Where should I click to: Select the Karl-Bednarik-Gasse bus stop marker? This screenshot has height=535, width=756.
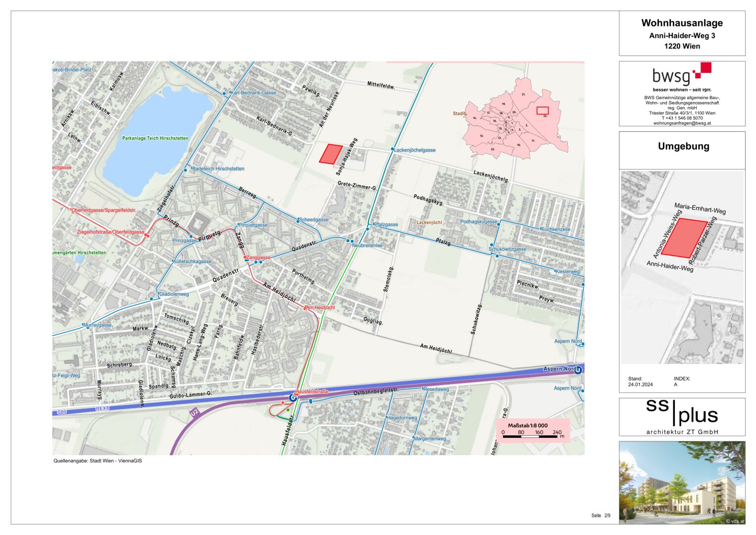[x=224, y=93]
